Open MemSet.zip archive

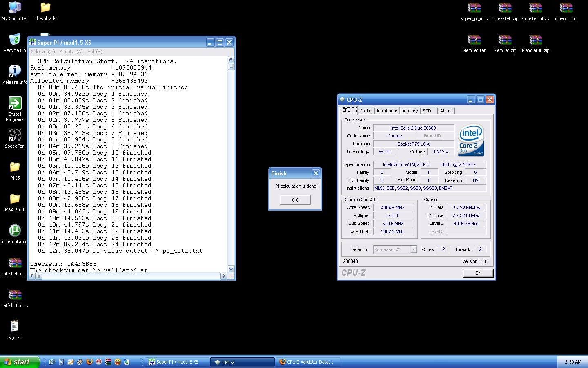coord(505,43)
